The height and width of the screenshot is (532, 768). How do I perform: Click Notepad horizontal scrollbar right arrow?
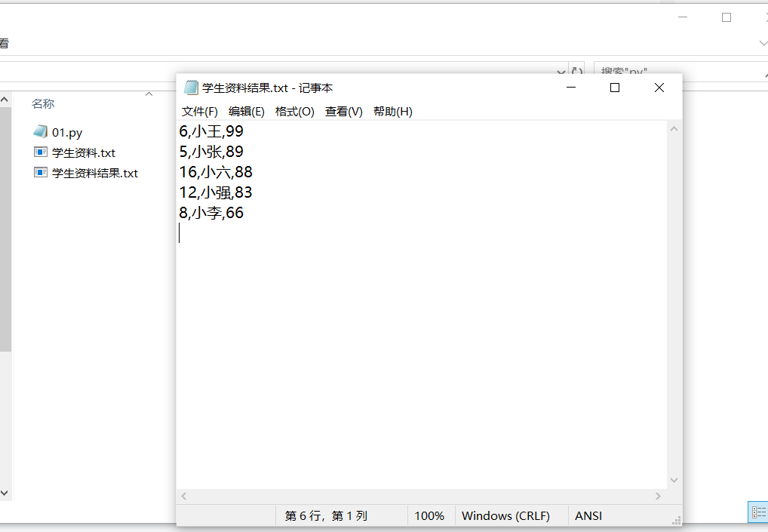658,497
